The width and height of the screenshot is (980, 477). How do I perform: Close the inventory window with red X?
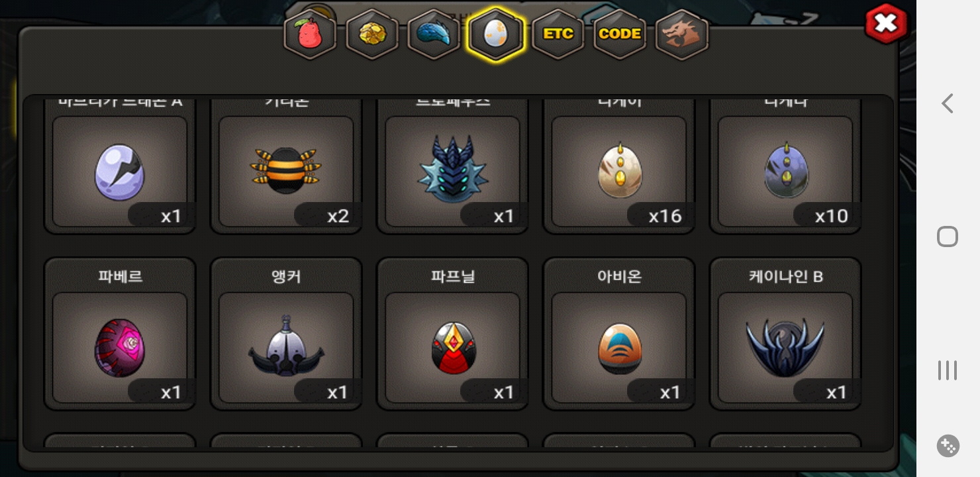point(885,25)
